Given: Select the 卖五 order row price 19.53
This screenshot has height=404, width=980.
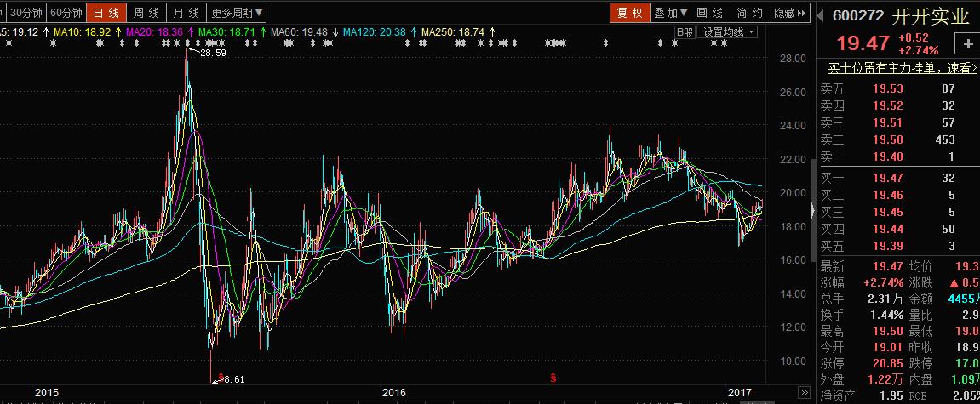Looking at the screenshot, I should pyautogui.click(x=887, y=89).
